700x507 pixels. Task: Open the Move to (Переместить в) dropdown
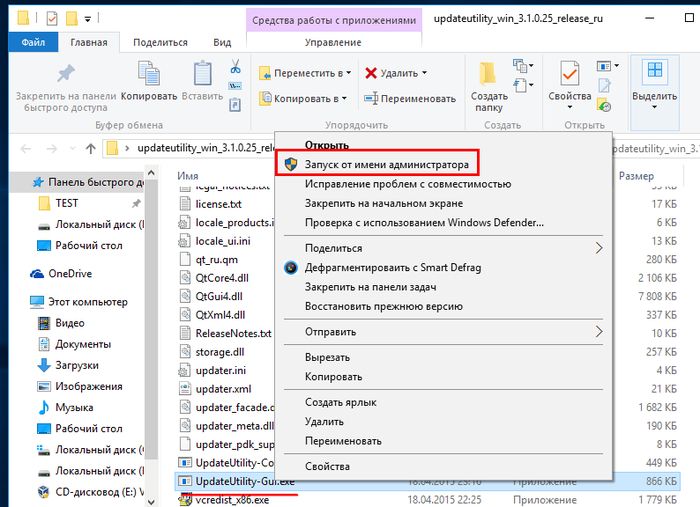pyautogui.click(x=305, y=73)
